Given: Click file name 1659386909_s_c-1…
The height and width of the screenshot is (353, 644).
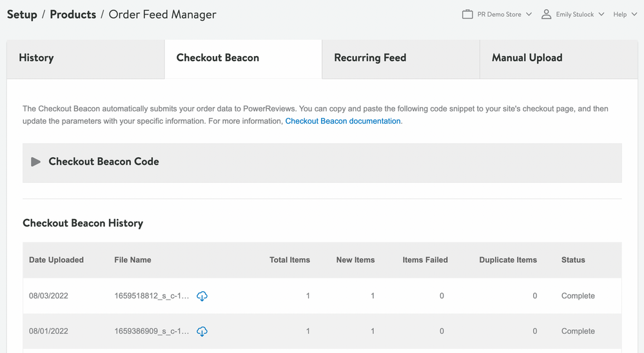Looking at the screenshot, I should click(151, 331).
